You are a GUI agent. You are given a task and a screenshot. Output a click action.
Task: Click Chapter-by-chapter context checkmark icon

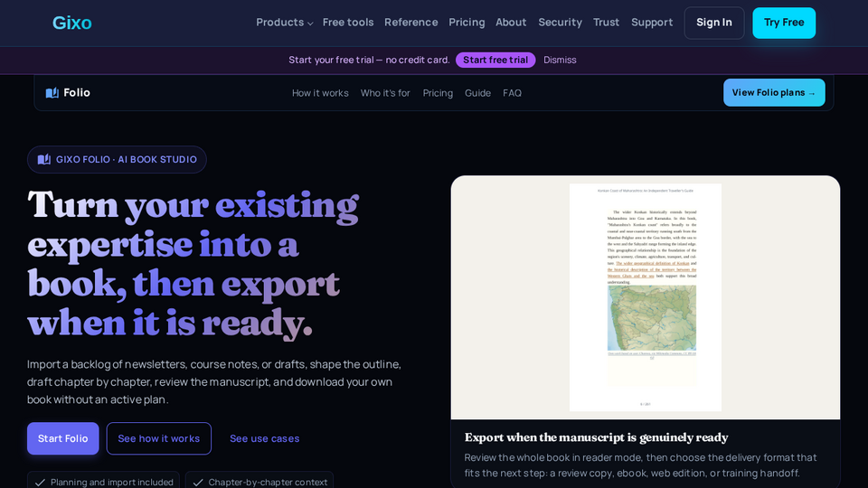[198, 483]
